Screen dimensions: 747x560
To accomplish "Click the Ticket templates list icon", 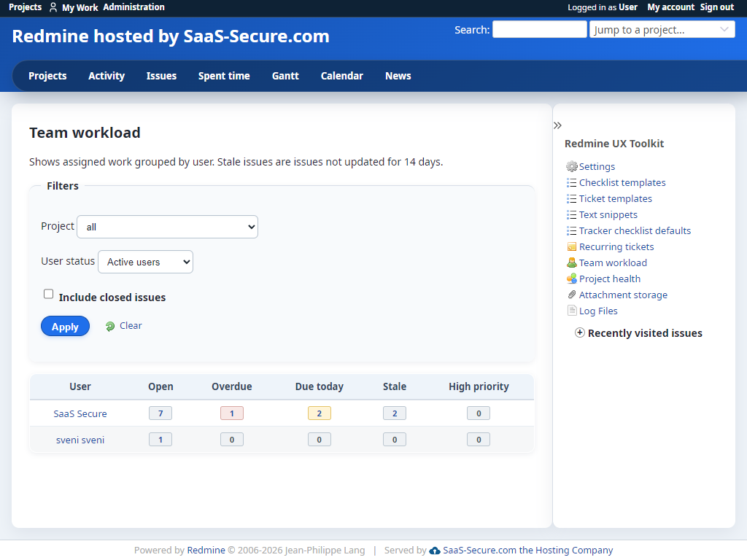I will 571,198.
